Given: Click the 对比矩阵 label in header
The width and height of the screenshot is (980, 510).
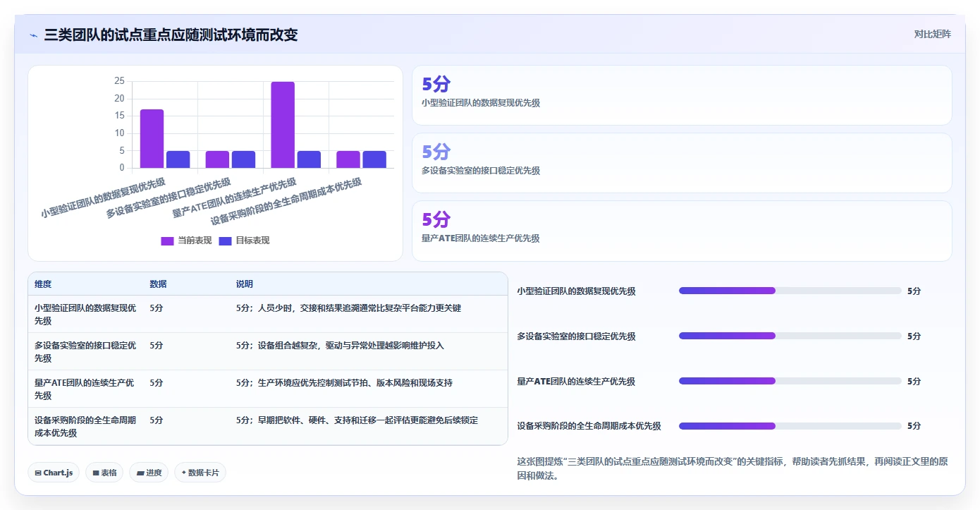Looking at the screenshot, I should [932, 34].
